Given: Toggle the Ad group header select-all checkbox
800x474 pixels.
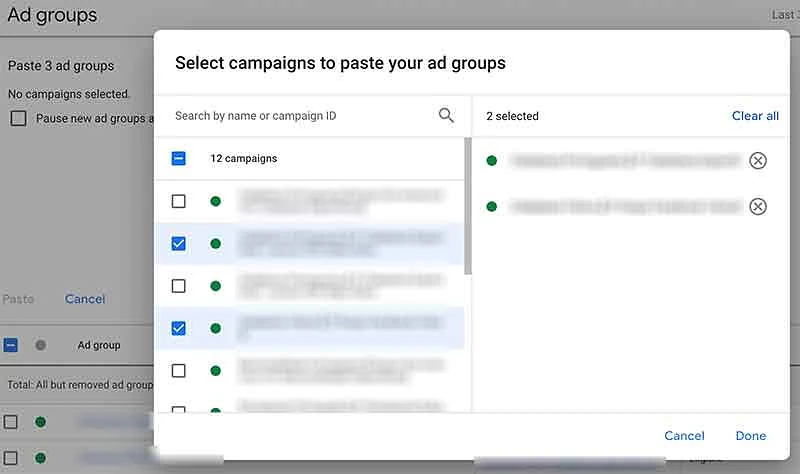Looking at the screenshot, I should (x=11, y=345).
